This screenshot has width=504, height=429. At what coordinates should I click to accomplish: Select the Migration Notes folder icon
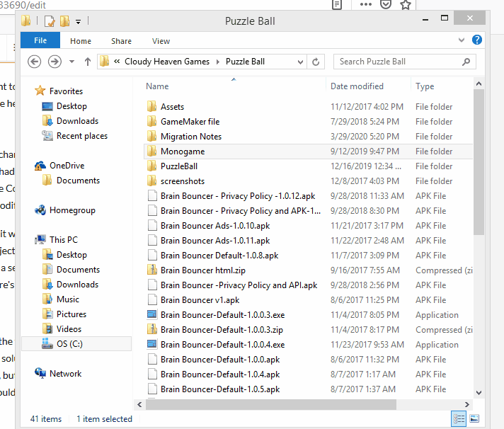[x=152, y=136]
